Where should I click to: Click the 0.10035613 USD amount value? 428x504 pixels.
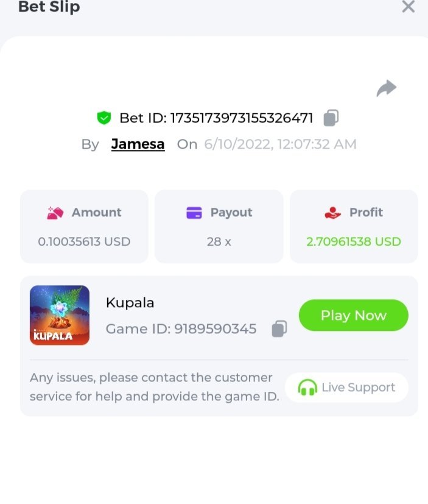click(x=84, y=241)
